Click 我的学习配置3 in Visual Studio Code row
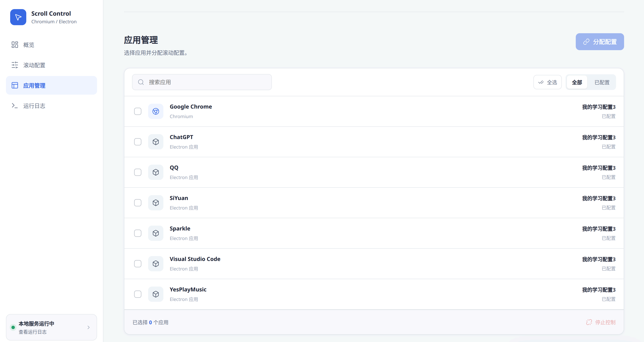The width and height of the screenshot is (644, 342). coord(599,259)
